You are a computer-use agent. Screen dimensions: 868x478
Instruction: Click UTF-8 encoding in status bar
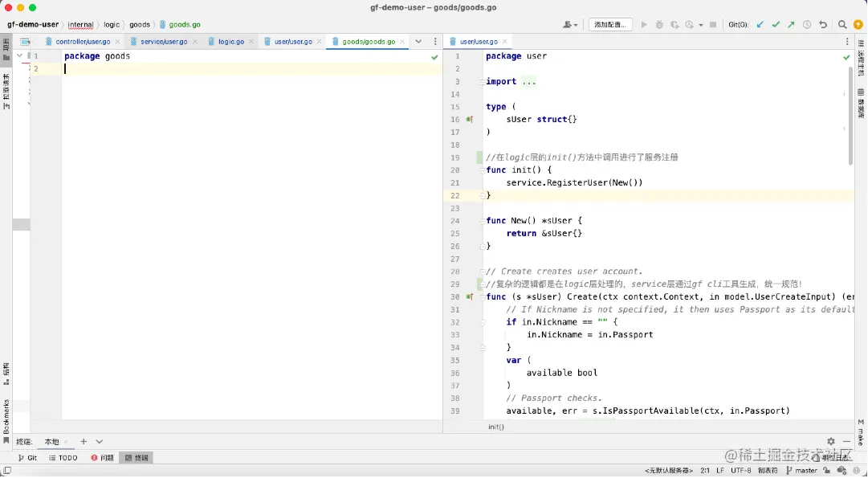tap(740, 470)
